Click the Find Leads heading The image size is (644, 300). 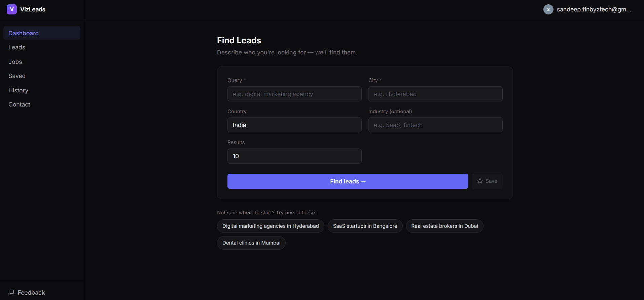point(239,40)
